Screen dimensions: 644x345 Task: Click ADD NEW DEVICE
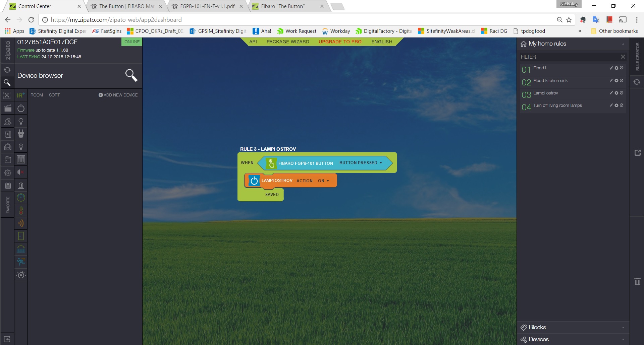(118, 95)
